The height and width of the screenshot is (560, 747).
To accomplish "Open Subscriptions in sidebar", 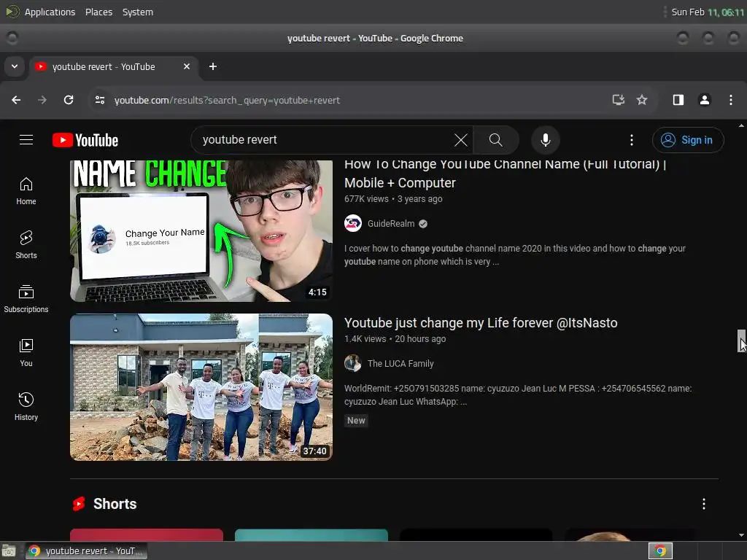I will [26, 298].
